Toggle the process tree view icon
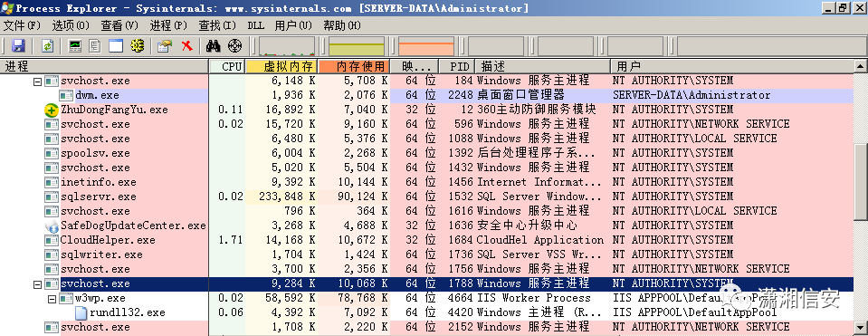Screen dimensions: 868x336 point(95,46)
